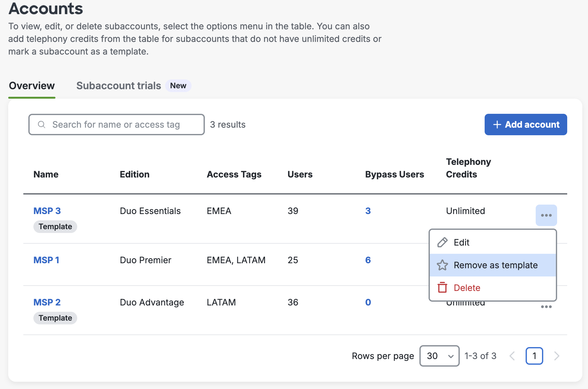Select Edit from the context menu

coord(493,242)
